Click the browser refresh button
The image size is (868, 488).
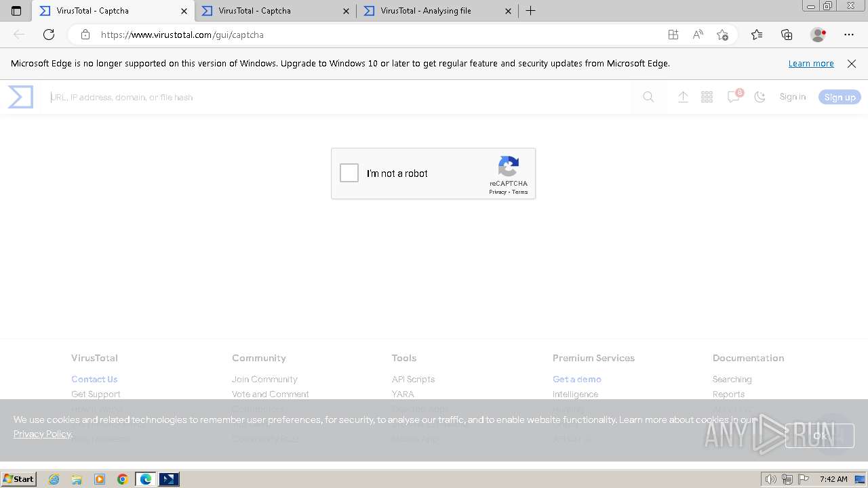[x=49, y=35]
